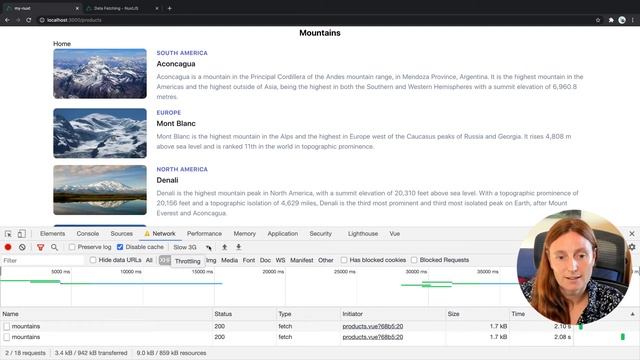Click the Denali mountain photo

(x=100, y=190)
